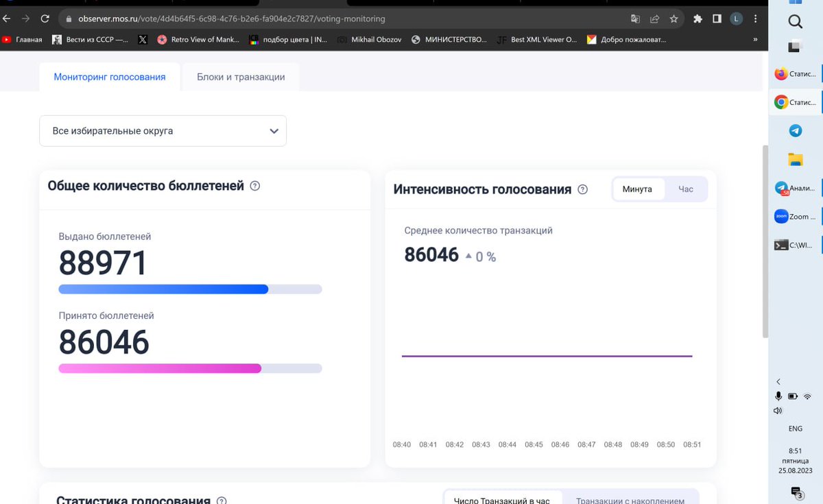Open the Главная YouTube bookmark

pos(22,40)
